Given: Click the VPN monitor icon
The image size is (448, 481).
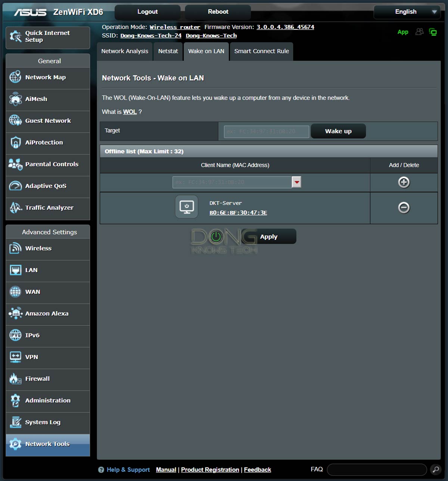Looking at the screenshot, I should [15, 357].
